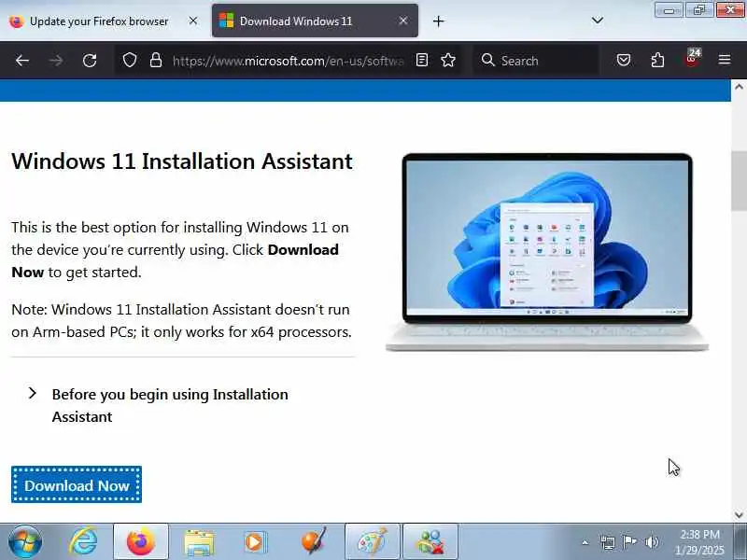Click the microsoft.com URL address field
Viewport: 747px width, 560px height.
tap(289, 61)
